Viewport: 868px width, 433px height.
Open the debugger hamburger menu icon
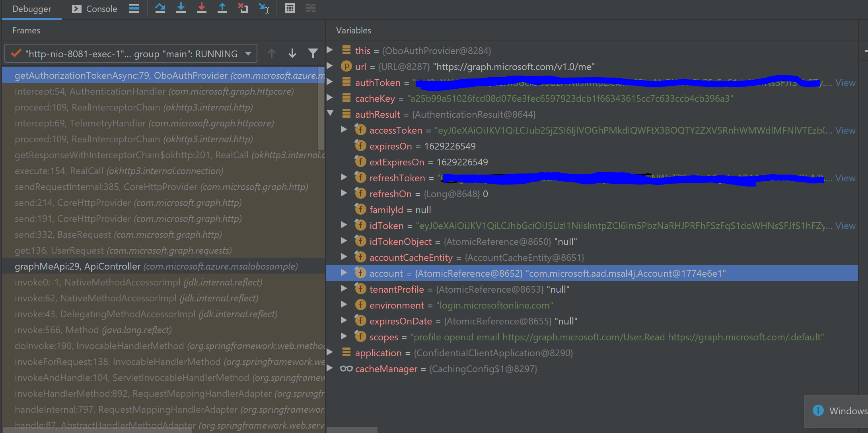pos(134,8)
